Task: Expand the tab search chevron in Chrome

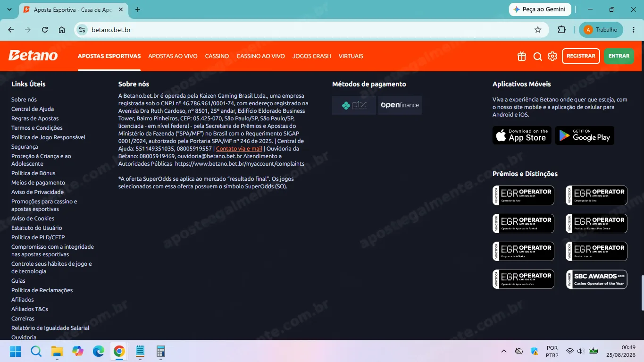Action: (x=9, y=9)
